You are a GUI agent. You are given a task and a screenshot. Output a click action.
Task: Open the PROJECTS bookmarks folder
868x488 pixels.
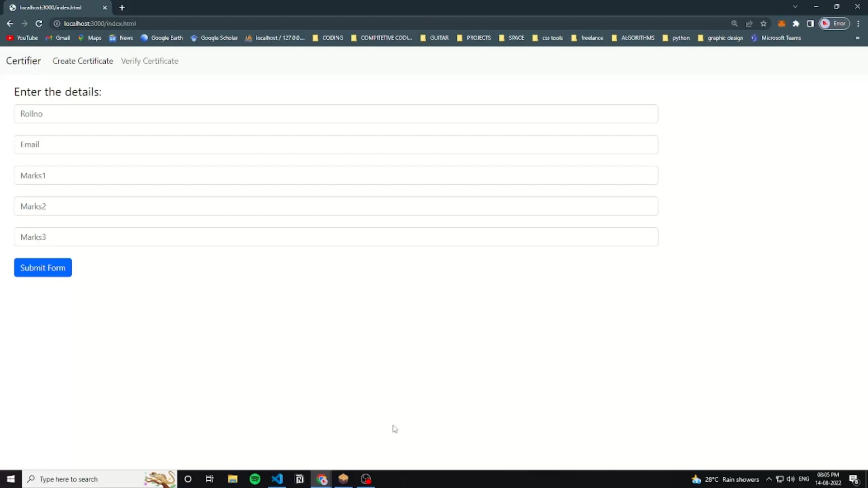tap(474, 38)
